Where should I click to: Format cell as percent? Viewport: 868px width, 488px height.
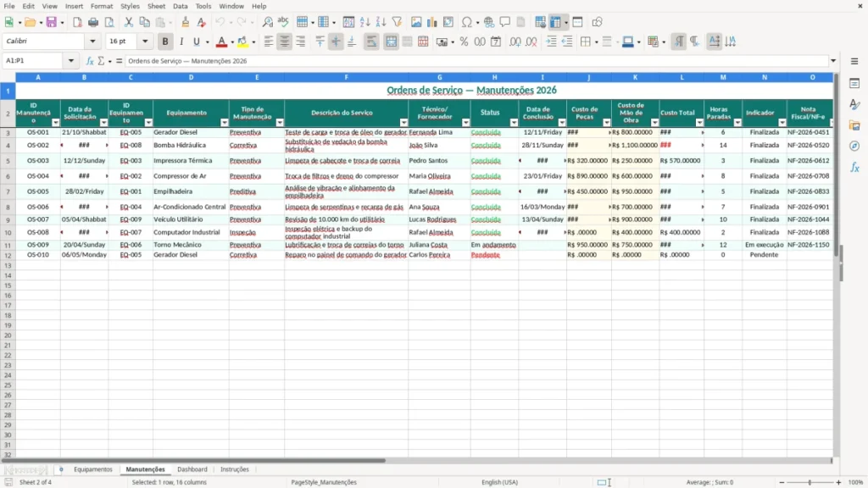click(464, 42)
